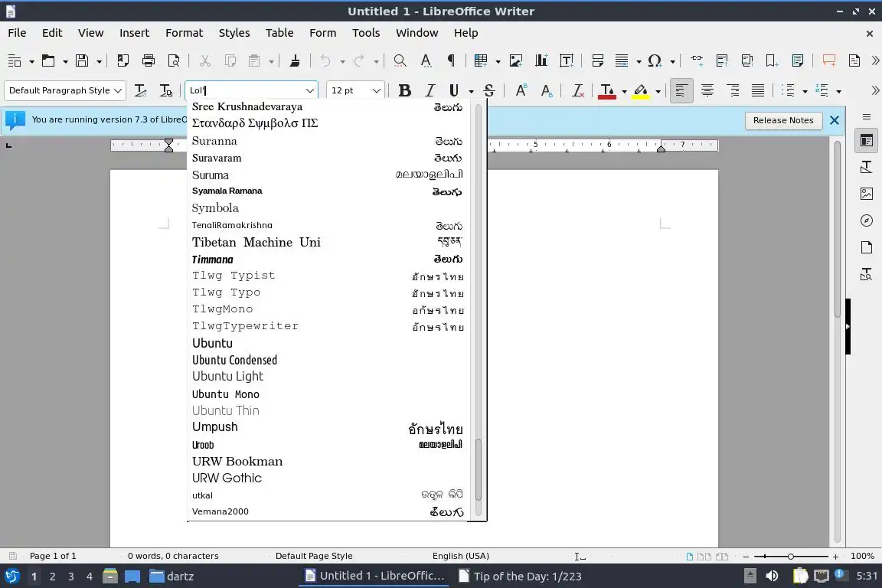Collapse the font name dropdown arrow

click(x=309, y=90)
